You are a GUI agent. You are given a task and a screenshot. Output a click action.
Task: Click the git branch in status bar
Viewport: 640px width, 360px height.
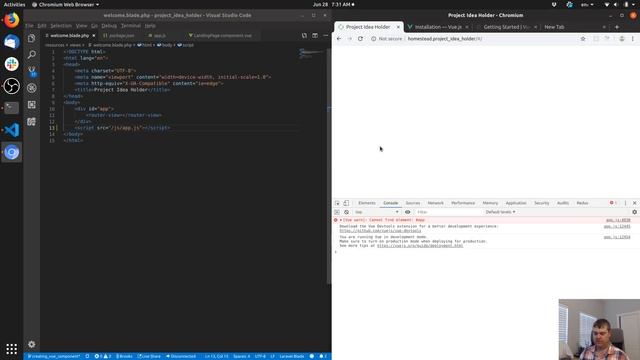tap(54, 356)
